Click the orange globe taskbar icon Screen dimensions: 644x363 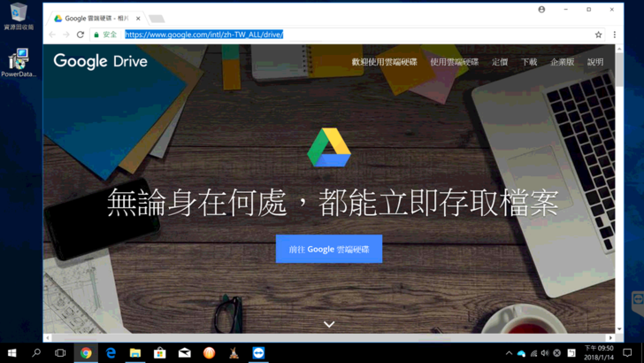click(209, 353)
